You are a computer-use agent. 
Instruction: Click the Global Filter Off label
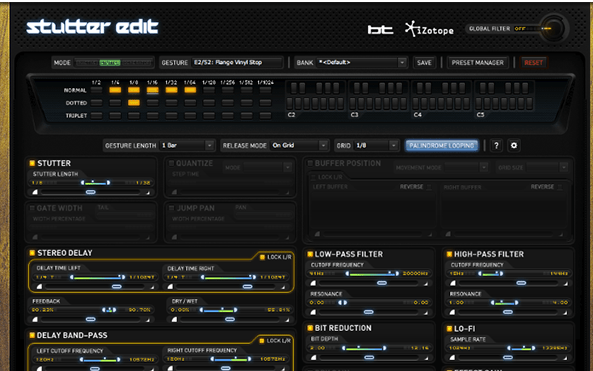click(520, 29)
